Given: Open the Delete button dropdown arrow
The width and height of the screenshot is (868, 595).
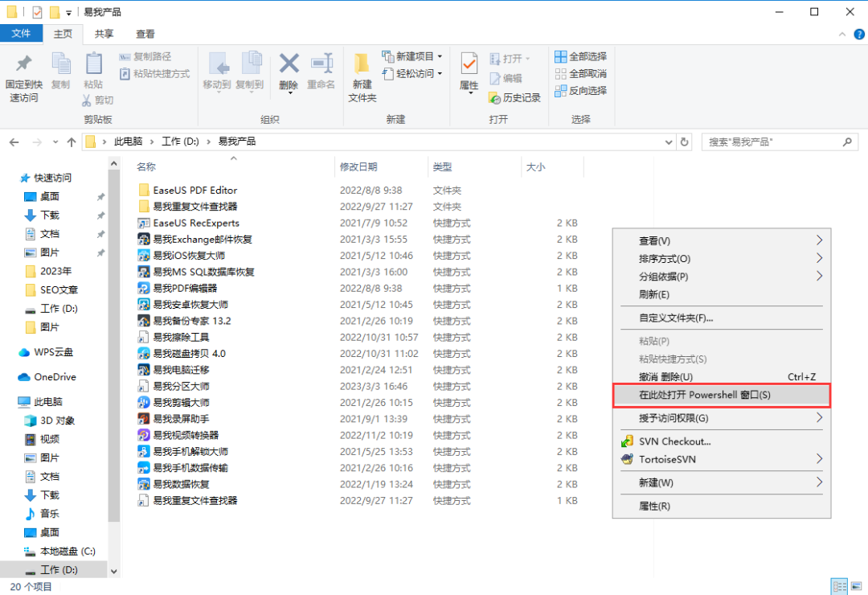Looking at the screenshot, I should pyautogui.click(x=289, y=93).
